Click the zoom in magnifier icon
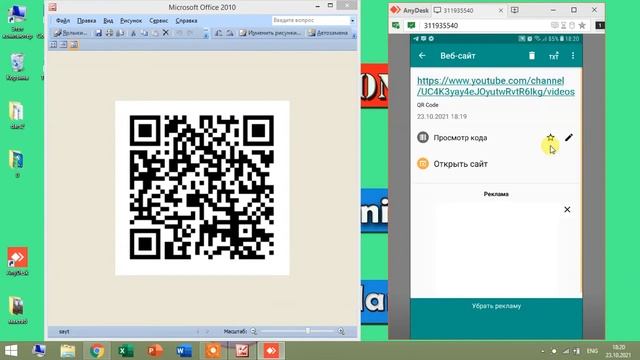Screen dimensions: 640x360 341,331
